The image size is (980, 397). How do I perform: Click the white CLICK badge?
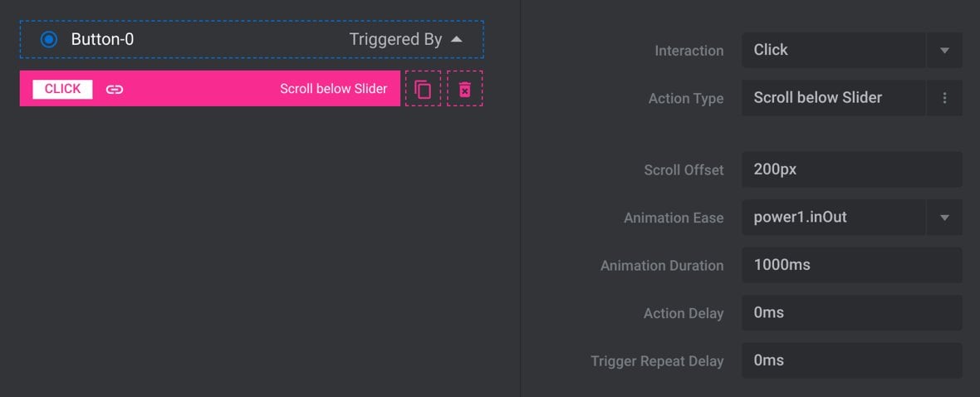(x=62, y=89)
